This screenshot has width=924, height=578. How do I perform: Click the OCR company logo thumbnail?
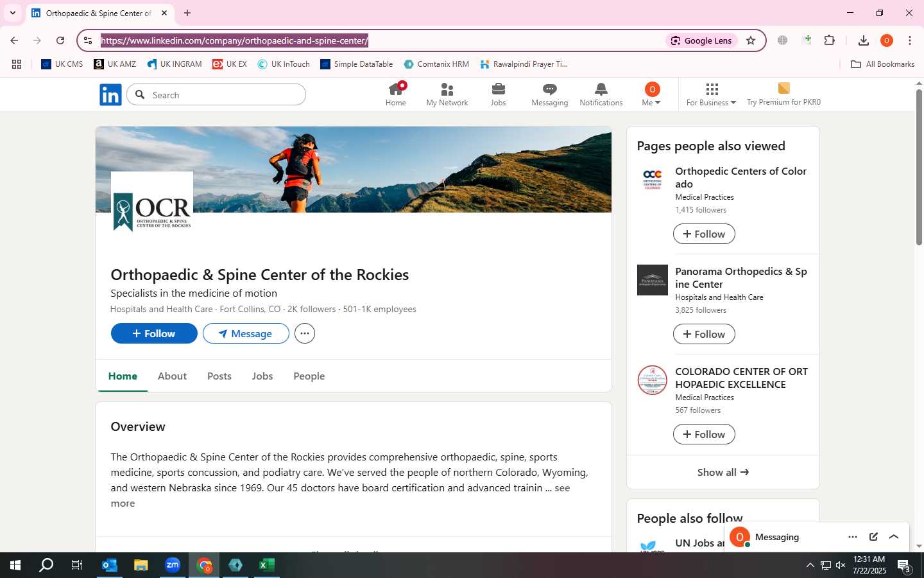tap(152, 213)
